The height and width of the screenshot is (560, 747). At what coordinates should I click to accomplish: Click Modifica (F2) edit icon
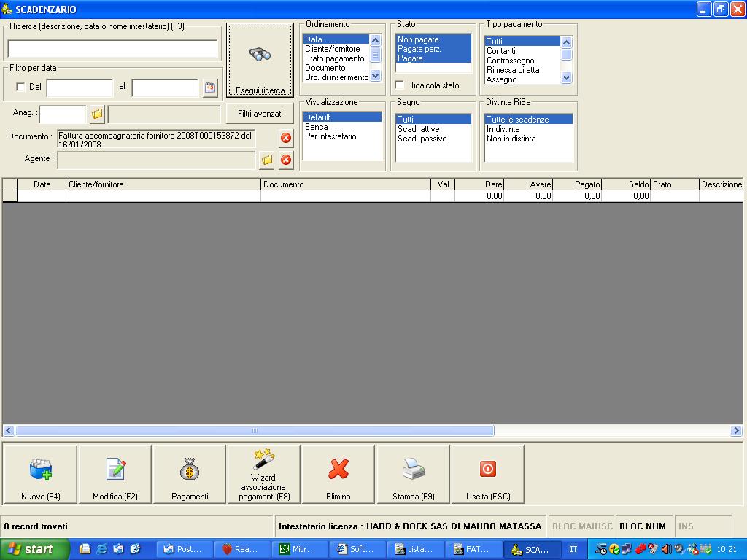(115, 474)
